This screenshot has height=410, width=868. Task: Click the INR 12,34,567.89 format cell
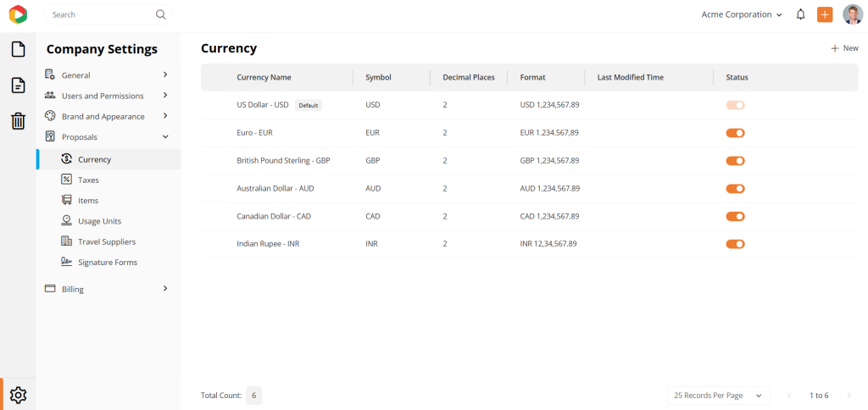pos(548,244)
